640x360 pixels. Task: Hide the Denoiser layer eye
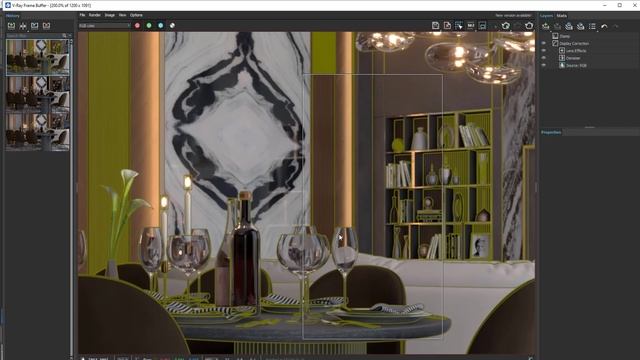coord(544,58)
